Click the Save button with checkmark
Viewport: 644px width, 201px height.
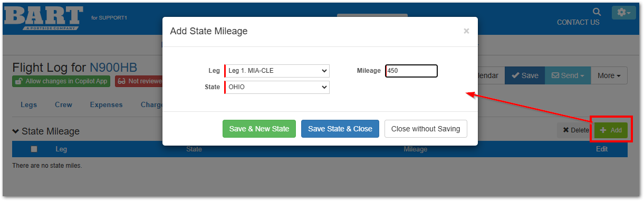pyautogui.click(x=525, y=75)
